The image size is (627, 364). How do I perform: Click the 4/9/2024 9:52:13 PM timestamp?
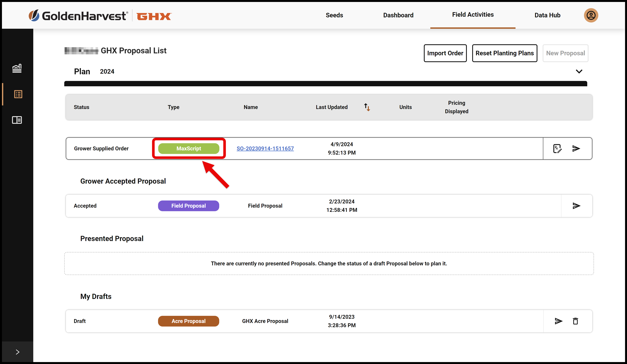pos(342,149)
